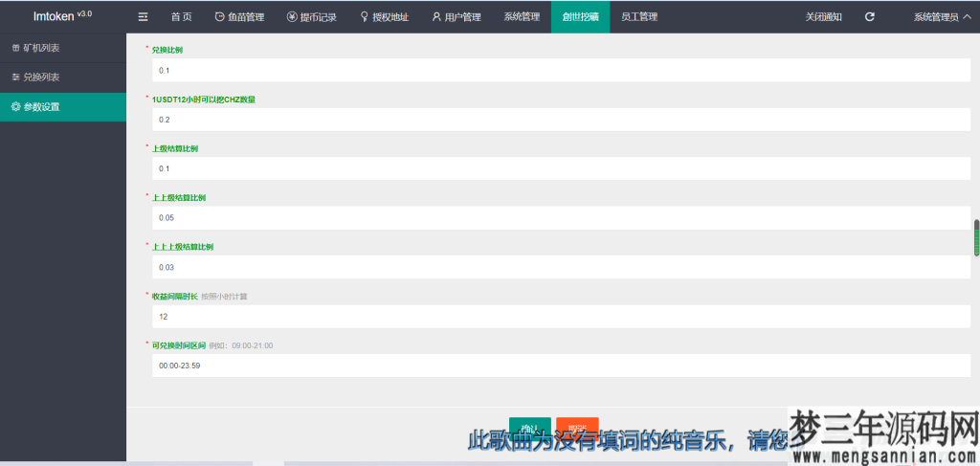Open the 员工管理 menu
The width and height of the screenshot is (980, 466).
point(639,17)
